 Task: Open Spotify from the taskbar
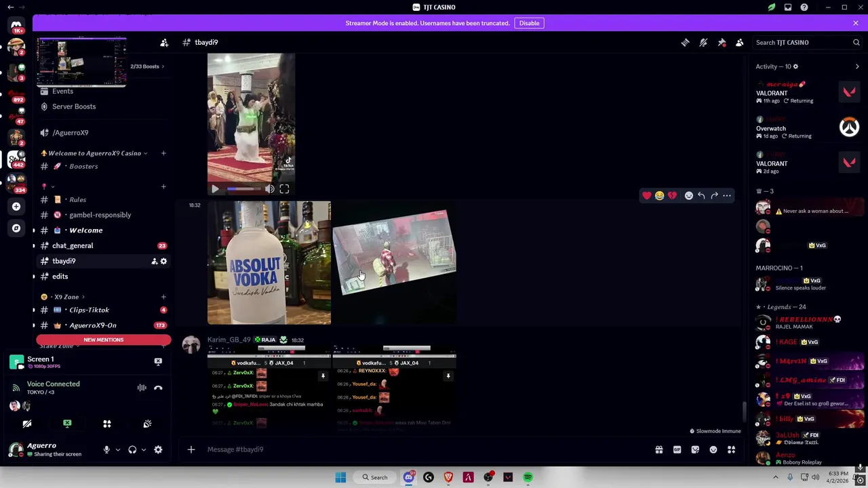tap(528, 477)
